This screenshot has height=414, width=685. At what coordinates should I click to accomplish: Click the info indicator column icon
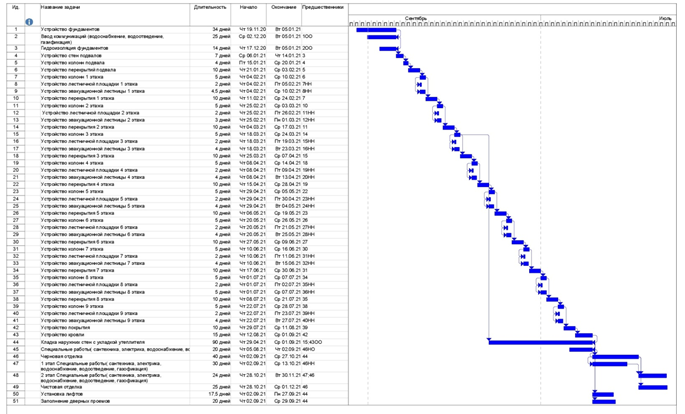pos(28,21)
